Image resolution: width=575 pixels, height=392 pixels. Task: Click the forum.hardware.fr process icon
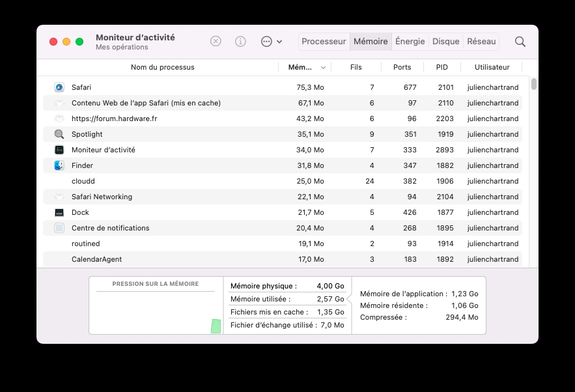pyautogui.click(x=59, y=119)
